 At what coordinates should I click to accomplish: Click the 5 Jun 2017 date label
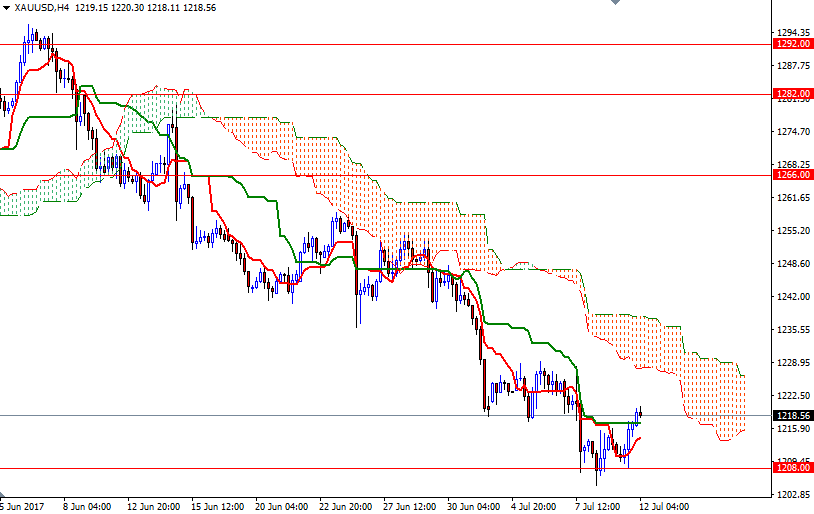pos(24,506)
